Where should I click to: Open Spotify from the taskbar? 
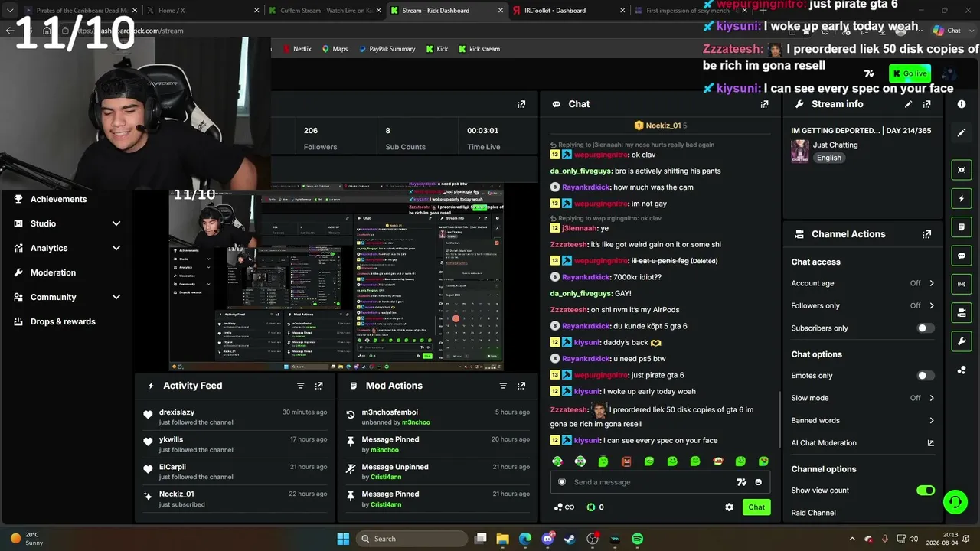click(x=637, y=539)
